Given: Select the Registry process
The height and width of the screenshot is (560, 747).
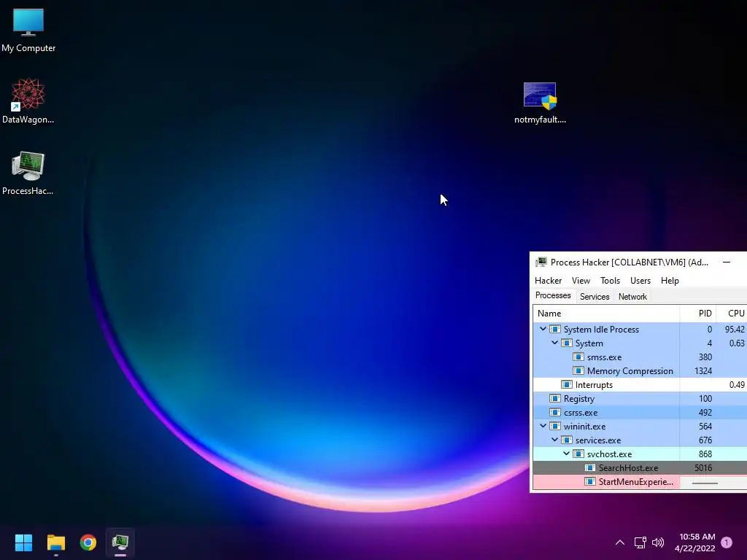Looking at the screenshot, I should pyautogui.click(x=640, y=398).
